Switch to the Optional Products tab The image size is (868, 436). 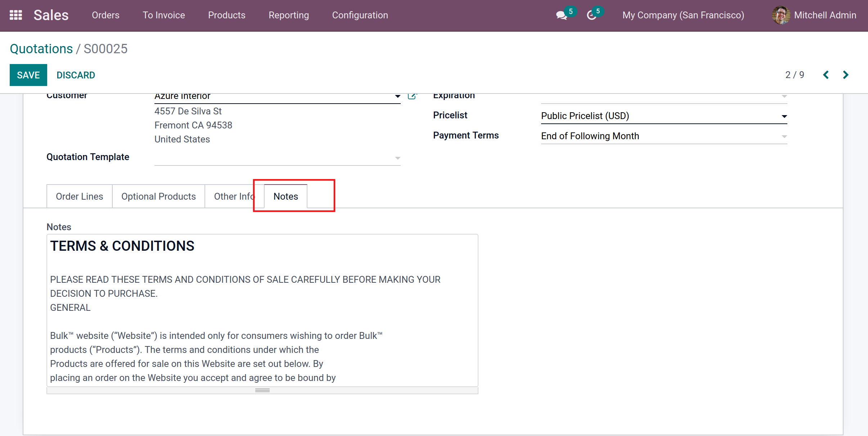point(158,196)
